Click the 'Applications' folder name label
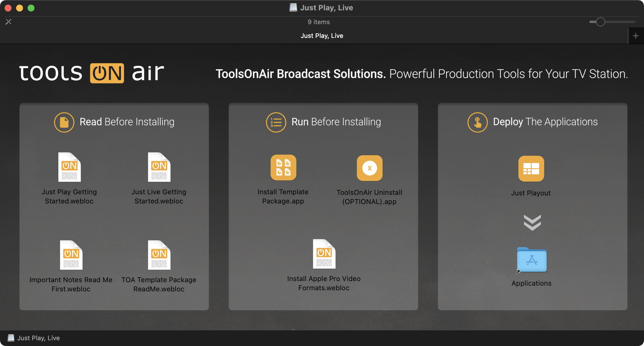Image resolution: width=644 pixels, height=346 pixels. point(532,283)
